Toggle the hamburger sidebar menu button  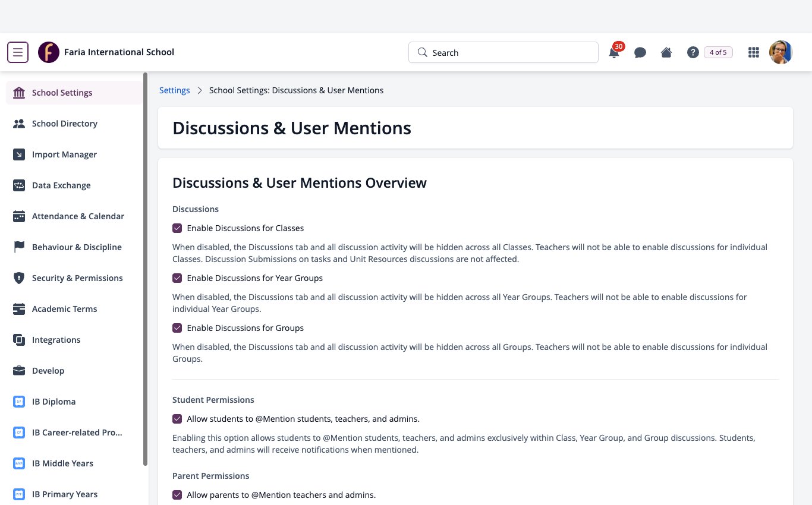click(18, 52)
